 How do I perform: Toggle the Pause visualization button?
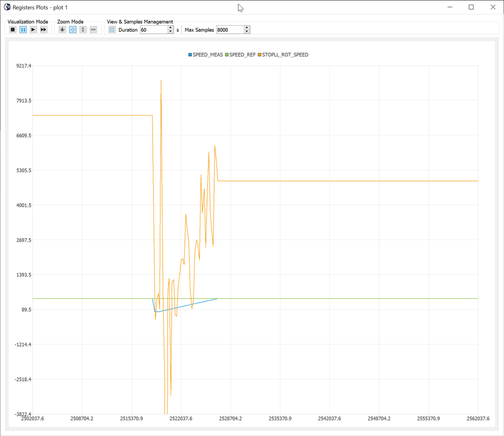23,30
